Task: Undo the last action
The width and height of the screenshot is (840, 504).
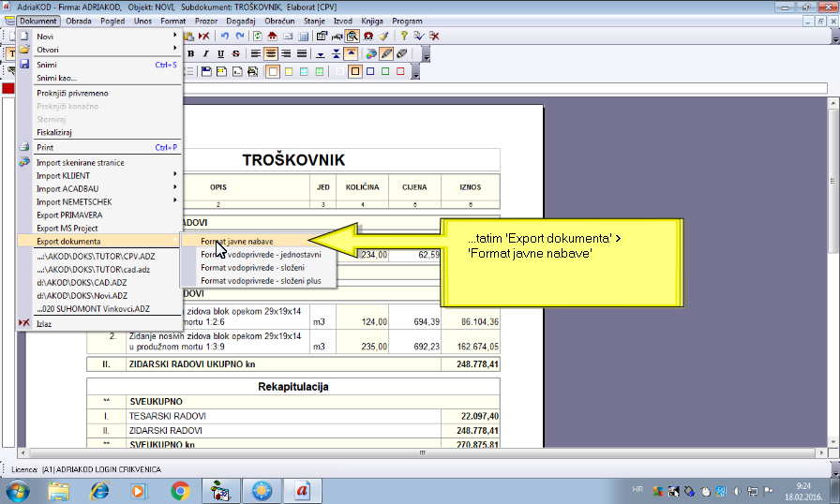Action: click(x=224, y=36)
